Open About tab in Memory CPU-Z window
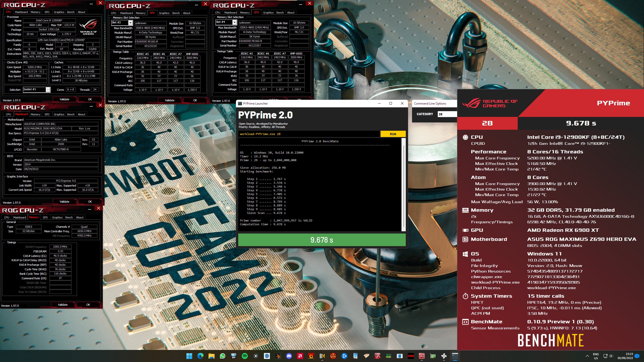Viewport: 644px width, 362px height. (x=79, y=217)
